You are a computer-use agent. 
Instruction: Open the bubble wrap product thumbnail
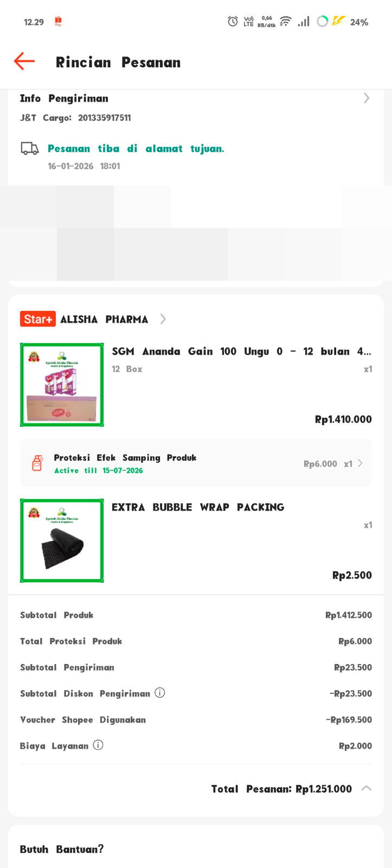(62, 540)
